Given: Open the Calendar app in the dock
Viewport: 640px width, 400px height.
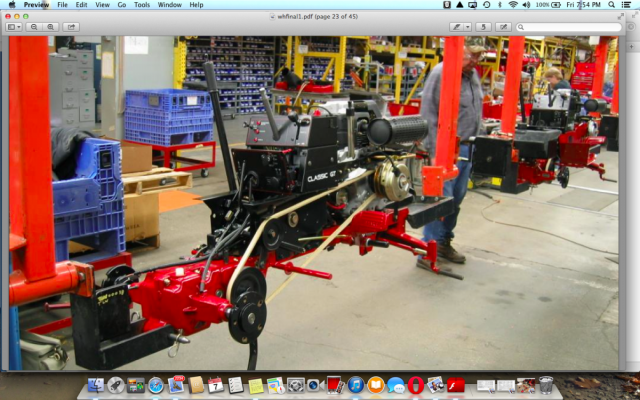Looking at the screenshot, I should point(216,385).
